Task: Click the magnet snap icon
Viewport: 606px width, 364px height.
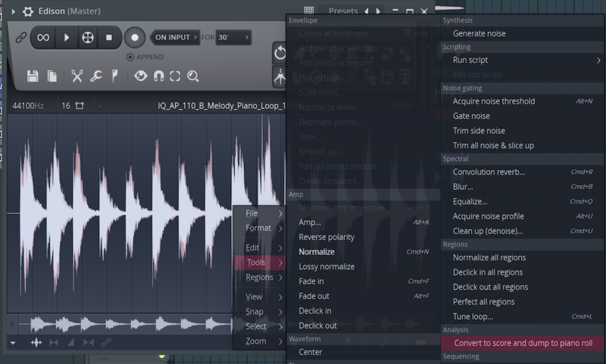Action: (158, 76)
